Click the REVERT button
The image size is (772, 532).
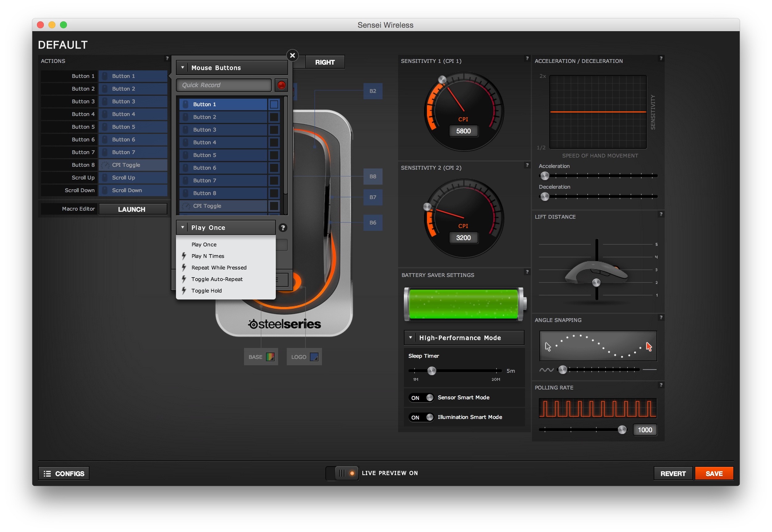(673, 474)
